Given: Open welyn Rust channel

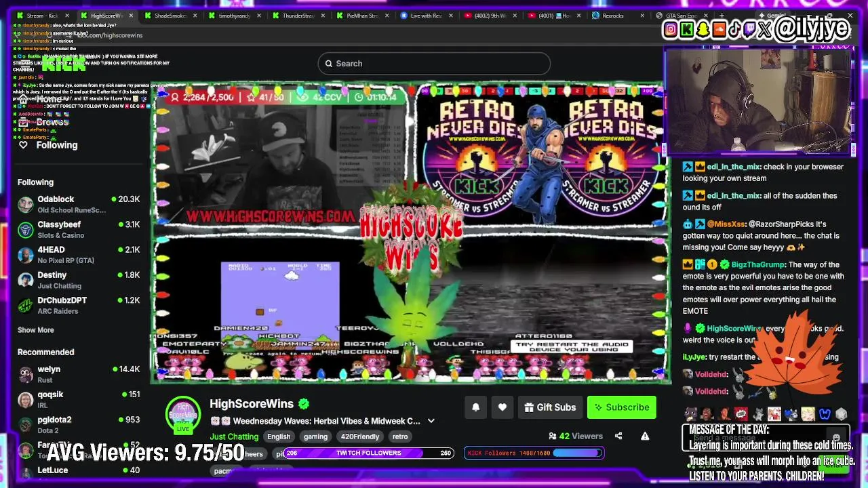Looking at the screenshot, I should (79, 375).
